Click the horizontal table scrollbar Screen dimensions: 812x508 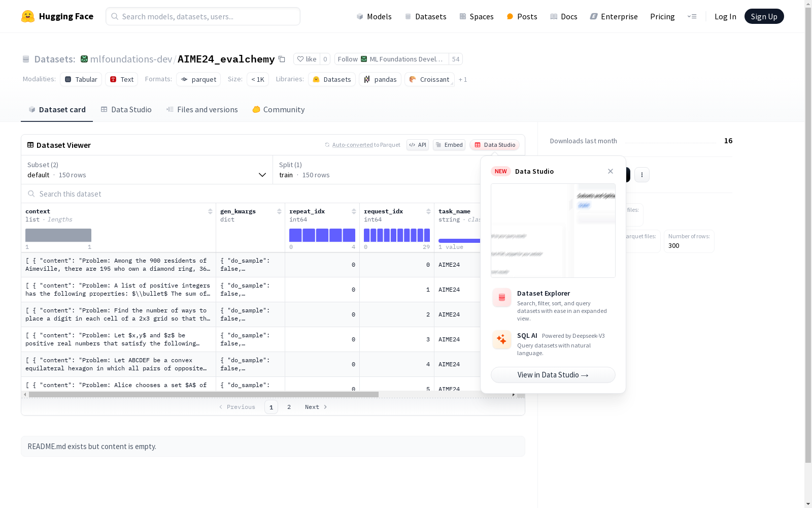[x=204, y=394]
